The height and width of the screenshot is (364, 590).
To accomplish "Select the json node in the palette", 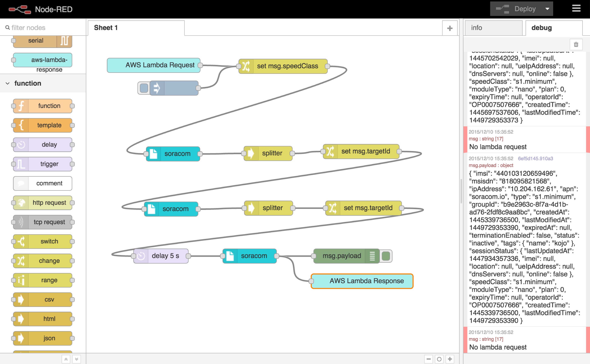I will 43,338.
